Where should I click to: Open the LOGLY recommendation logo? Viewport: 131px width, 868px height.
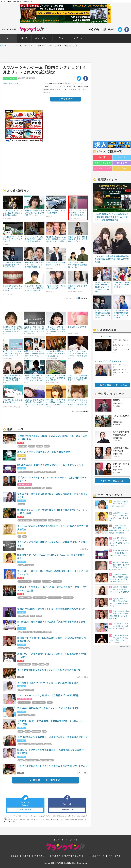tap(83, 298)
